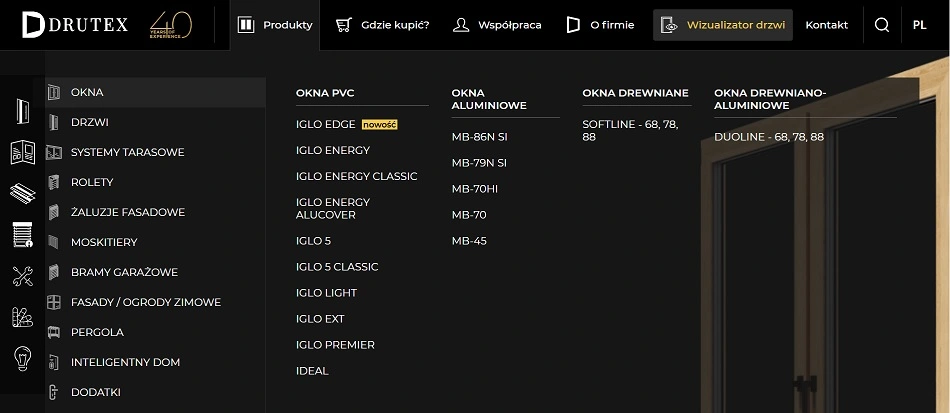This screenshot has height=413, width=950.
Task: Click the Współpraca person icon
Action: point(461,25)
